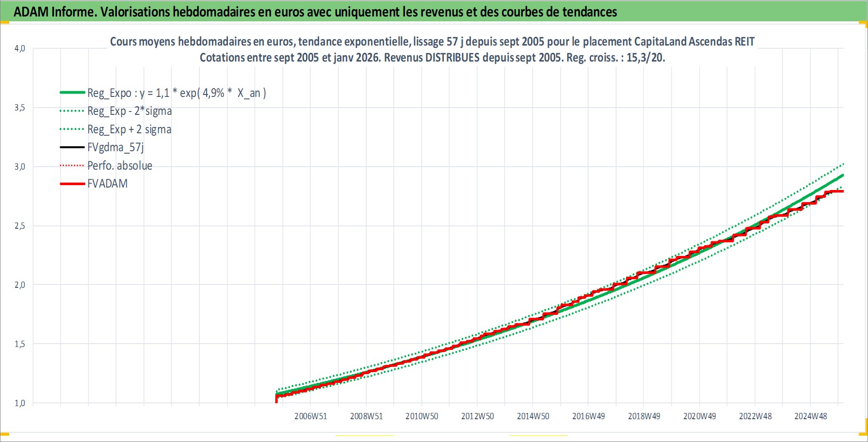868x442 pixels.
Task: Click the green line sample beside Reg_Expo
Action: click(72, 93)
